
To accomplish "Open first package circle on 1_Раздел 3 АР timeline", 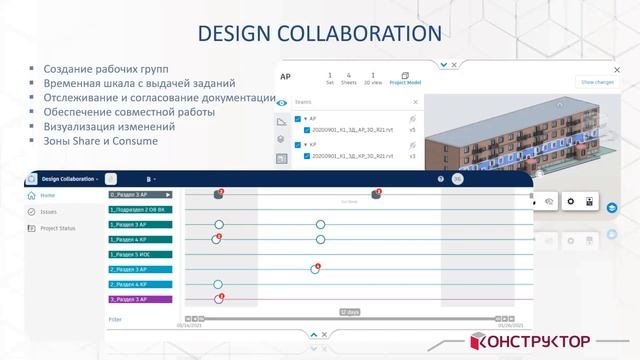I will [x=219, y=224].
